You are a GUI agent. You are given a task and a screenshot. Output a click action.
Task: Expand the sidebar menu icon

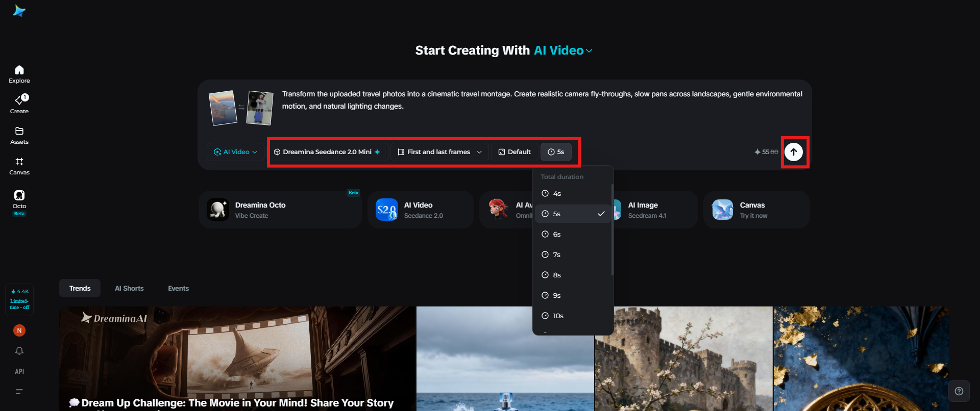19,392
